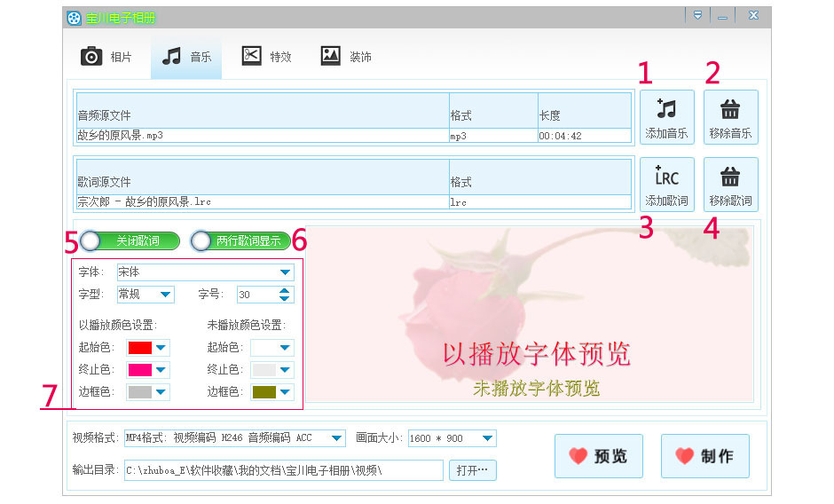Decrease the 字号 value with down arrow
The height and width of the screenshot is (504, 834).
pos(285,298)
